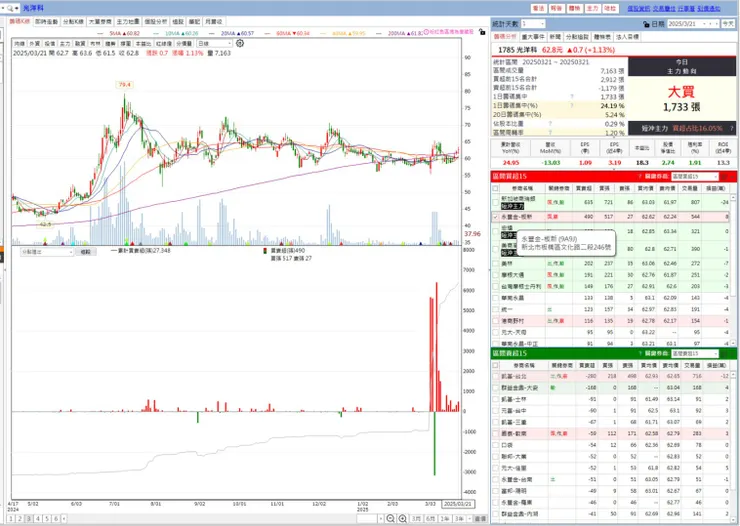Toggle the 分價量 indicator button
The width and height of the screenshot is (740, 526).
point(184,43)
